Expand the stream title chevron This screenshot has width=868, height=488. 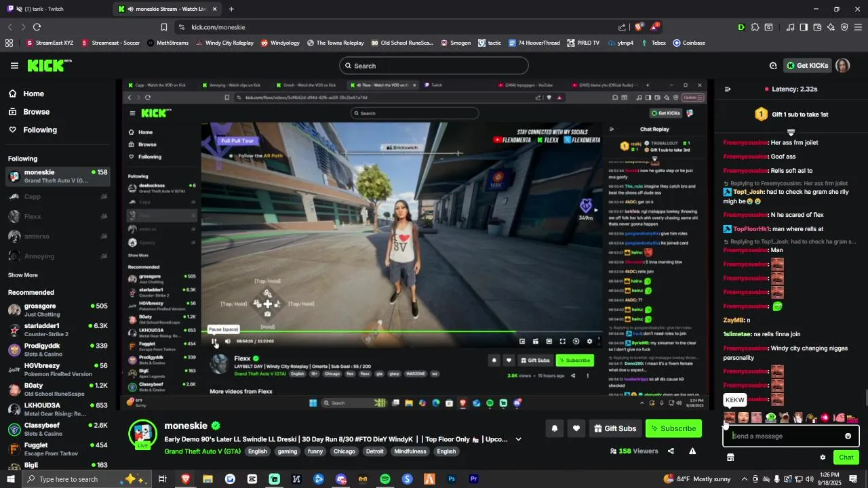(518, 439)
